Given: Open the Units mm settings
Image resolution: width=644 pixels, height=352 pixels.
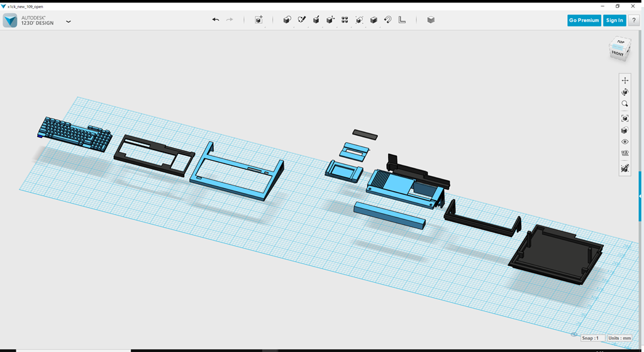Looking at the screenshot, I should [619, 338].
